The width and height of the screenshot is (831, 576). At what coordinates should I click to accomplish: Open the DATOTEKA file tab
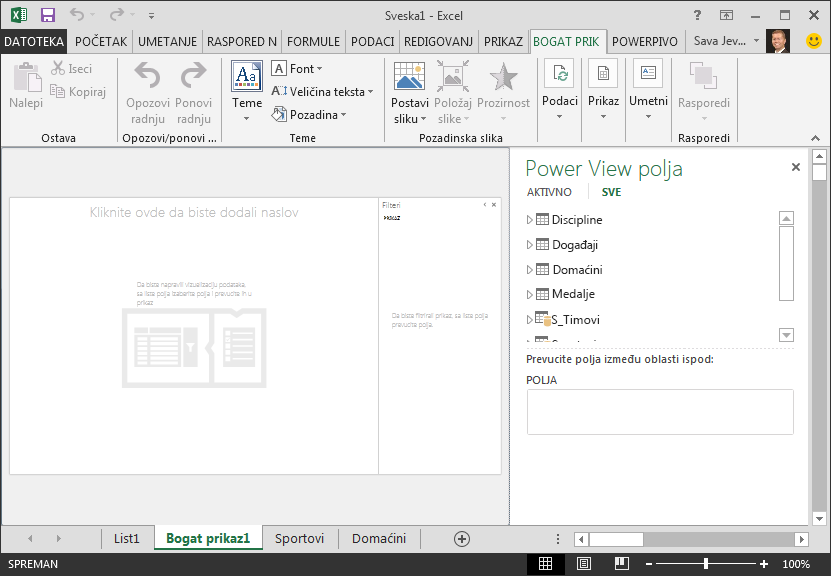[34, 41]
